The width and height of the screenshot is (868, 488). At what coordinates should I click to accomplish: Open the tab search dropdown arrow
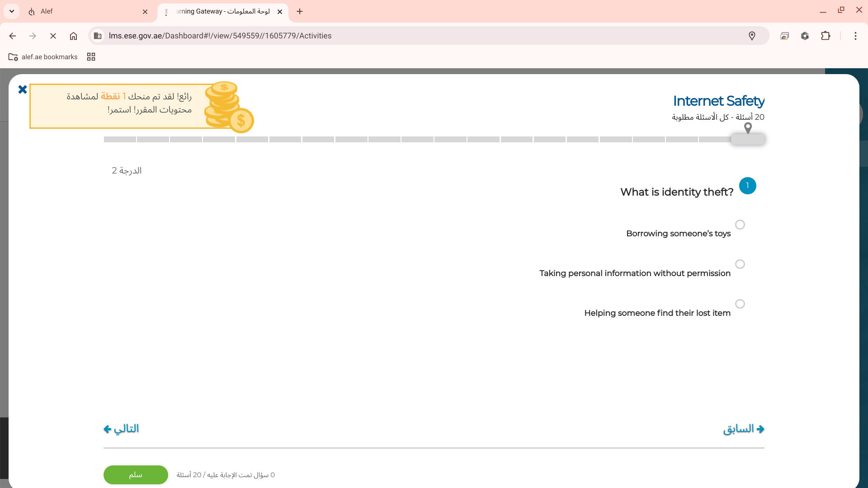tap(12, 11)
